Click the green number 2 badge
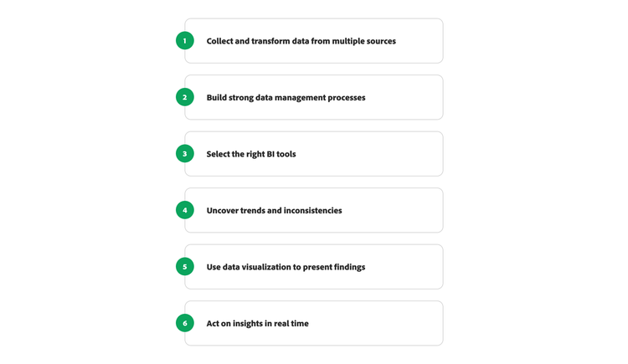 185,97
